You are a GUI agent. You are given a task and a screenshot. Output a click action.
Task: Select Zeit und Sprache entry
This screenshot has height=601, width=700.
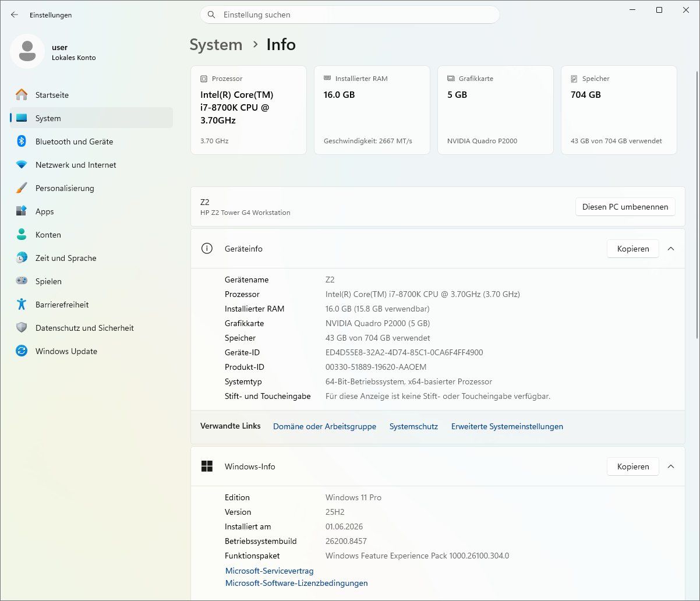coord(91,258)
